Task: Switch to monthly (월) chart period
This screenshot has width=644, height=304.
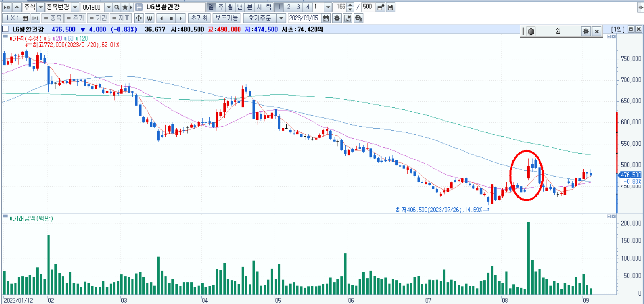Action: point(230,7)
